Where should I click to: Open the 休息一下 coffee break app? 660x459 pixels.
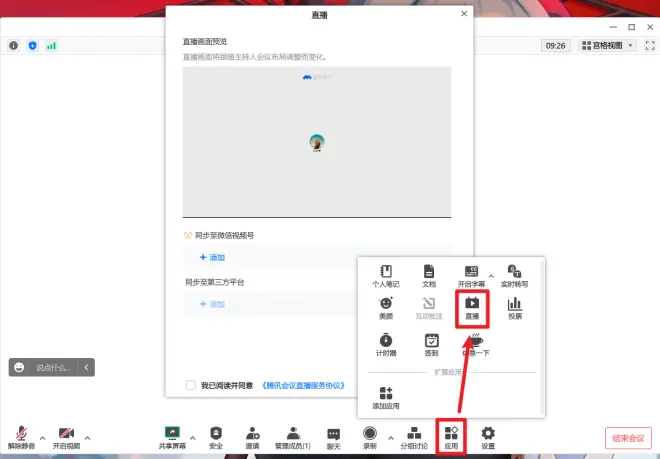coord(476,345)
